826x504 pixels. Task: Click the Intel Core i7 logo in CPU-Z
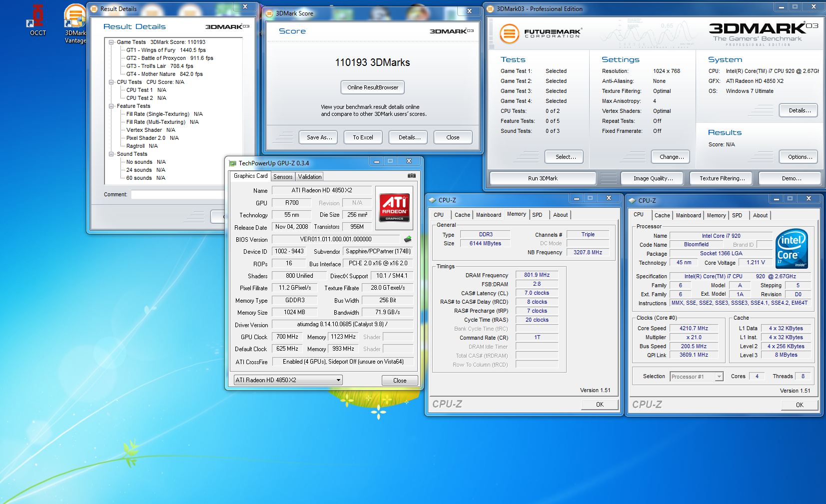click(x=791, y=248)
